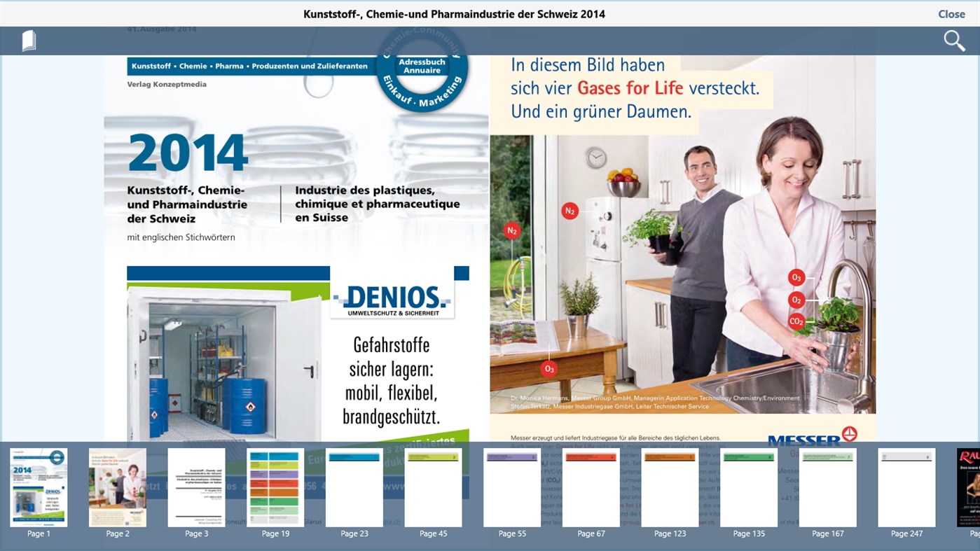
Task: Navigate to Page 247 thumbnail
Action: [906, 487]
